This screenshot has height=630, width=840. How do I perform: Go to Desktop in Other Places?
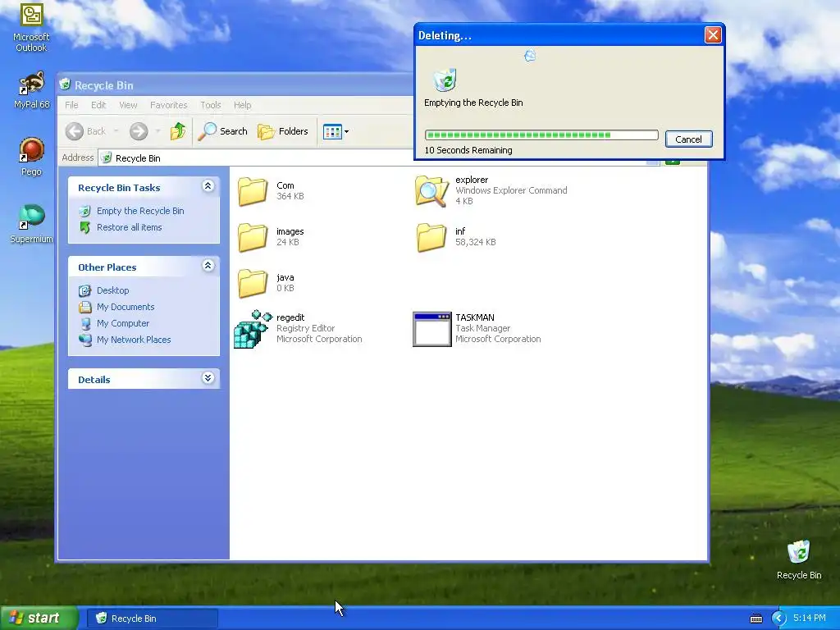(112, 290)
